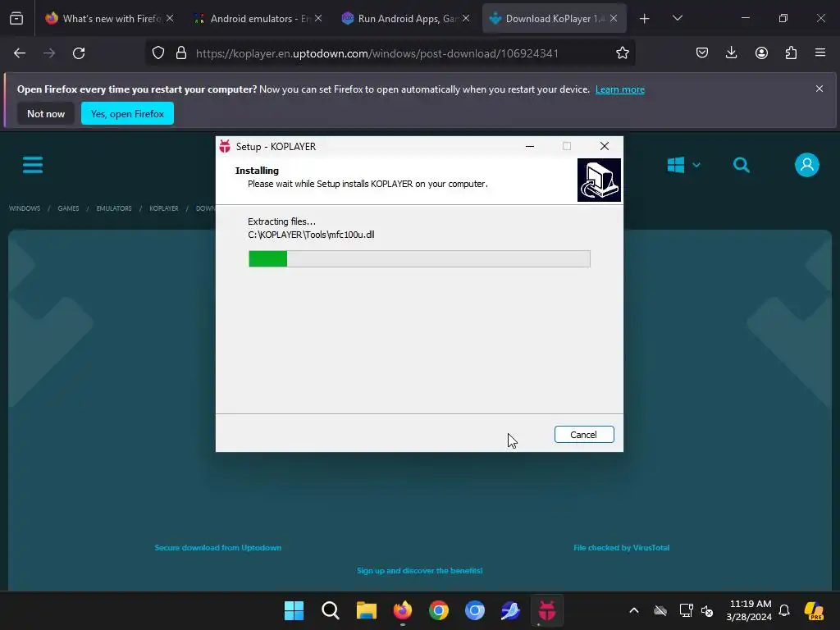This screenshot has height=630, width=840.
Task: Open Firefox account icon in toolbar
Action: tap(761, 52)
